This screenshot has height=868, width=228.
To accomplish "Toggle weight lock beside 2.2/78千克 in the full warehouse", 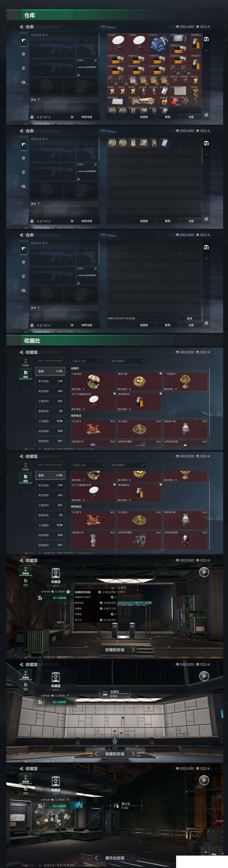I will click(32, 117).
